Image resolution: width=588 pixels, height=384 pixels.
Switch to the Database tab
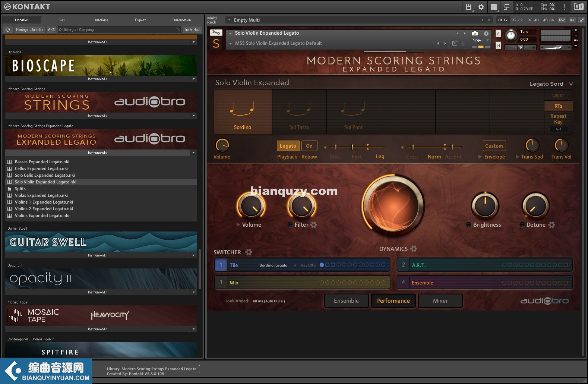[x=101, y=20]
